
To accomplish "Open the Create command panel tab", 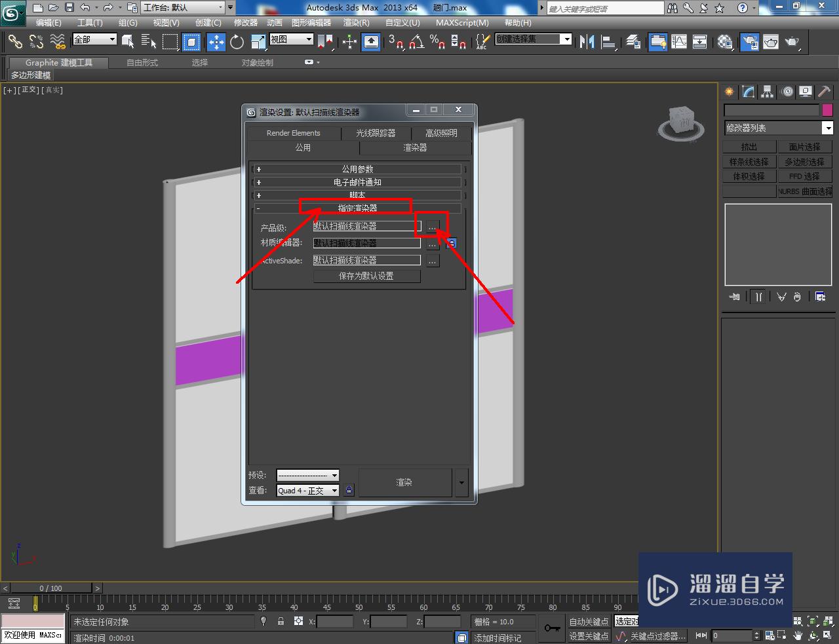I will click(x=730, y=92).
